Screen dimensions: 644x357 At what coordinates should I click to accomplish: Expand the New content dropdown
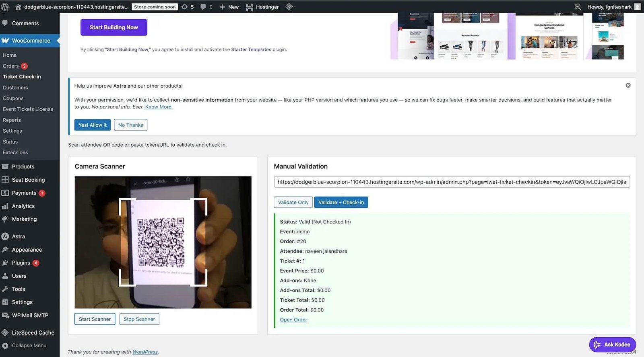229,7
